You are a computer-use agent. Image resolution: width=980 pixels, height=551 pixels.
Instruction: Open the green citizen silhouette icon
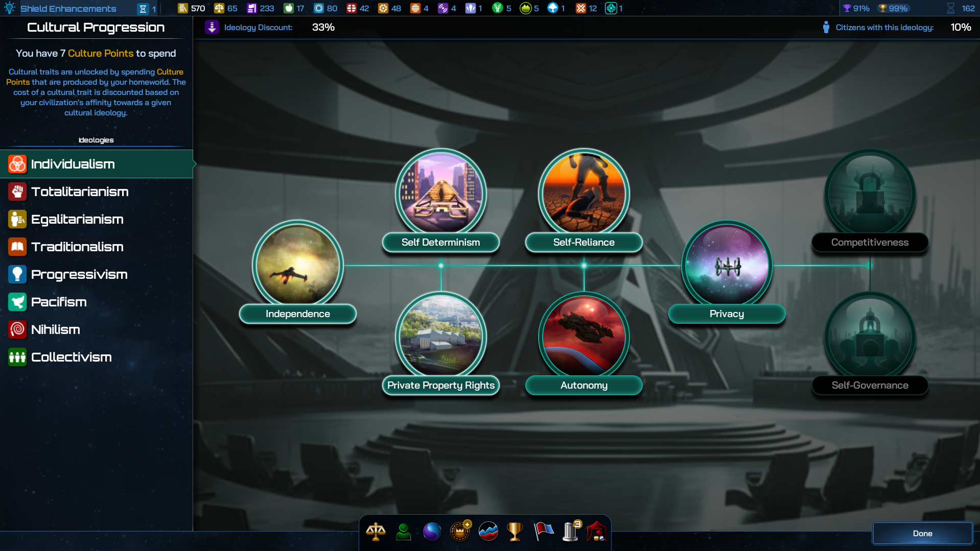tap(404, 532)
